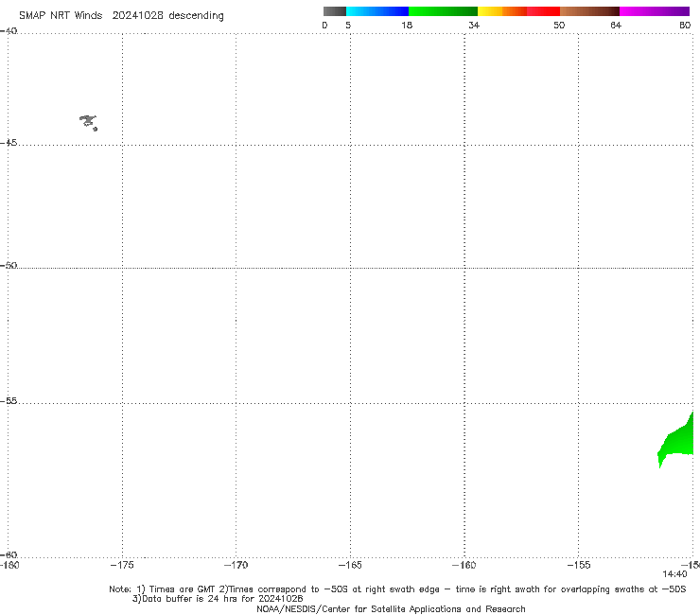Screen dimensions: 700x615
Task: Click the date '20241028' in the title
Action: click(x=137, y=16)
